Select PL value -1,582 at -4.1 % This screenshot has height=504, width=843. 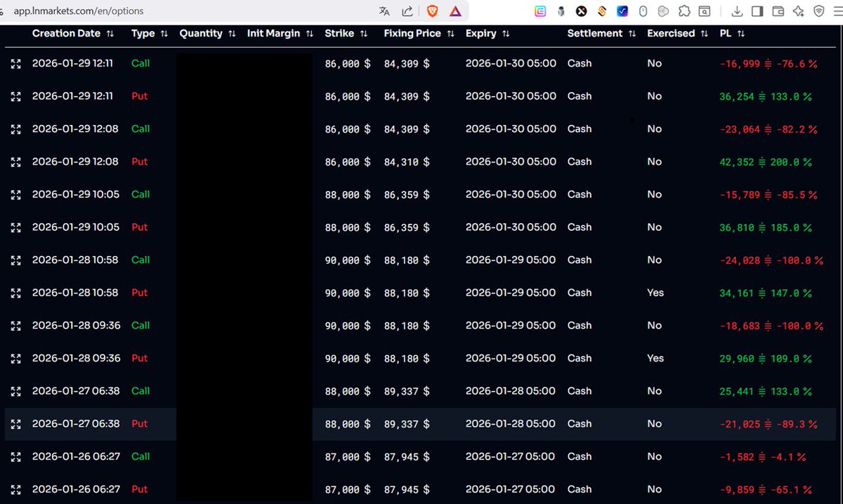click(x=763, y=457)
